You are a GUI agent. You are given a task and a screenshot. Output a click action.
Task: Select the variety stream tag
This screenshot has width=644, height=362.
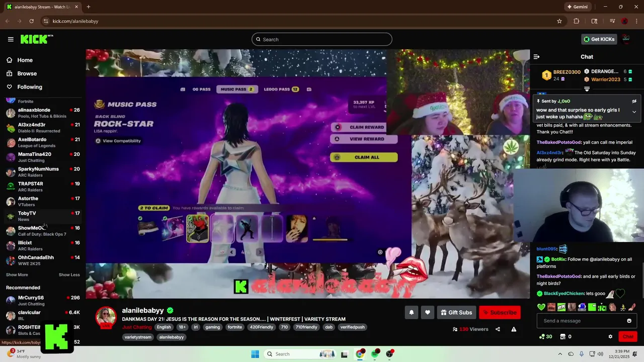[138, 337]
